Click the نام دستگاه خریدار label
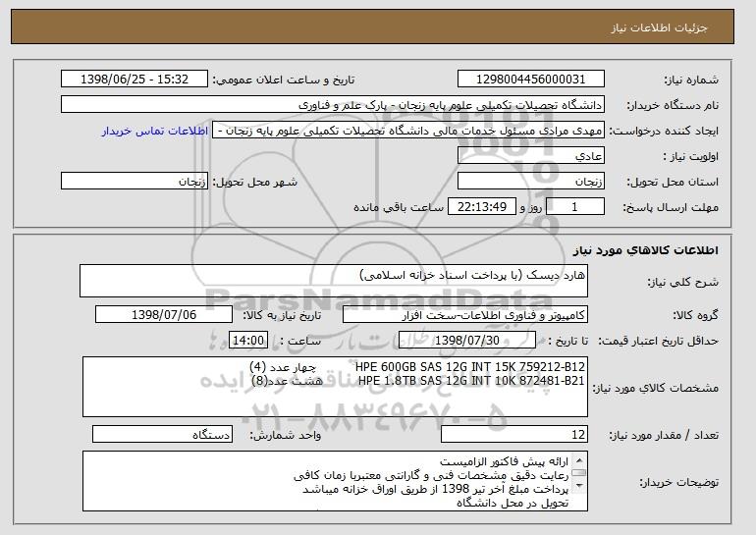Viewport: 756px width, 535px height. click(673, 105)
